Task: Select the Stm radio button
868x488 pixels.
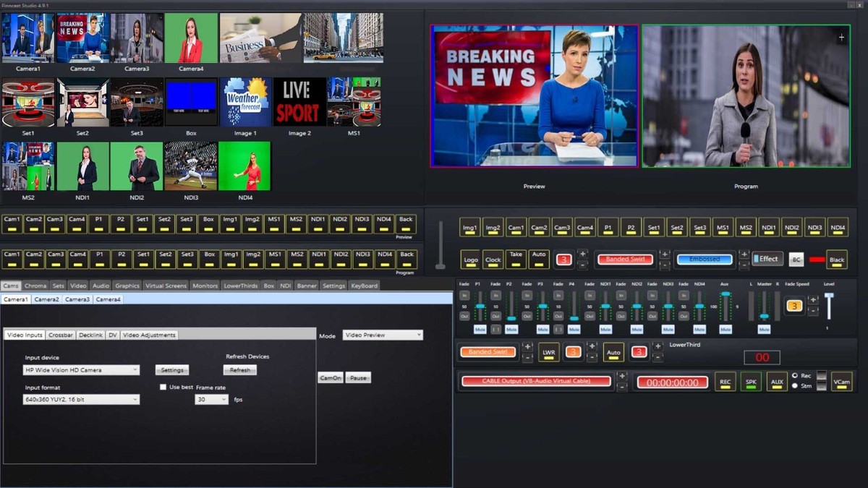Action: point(796,386)
